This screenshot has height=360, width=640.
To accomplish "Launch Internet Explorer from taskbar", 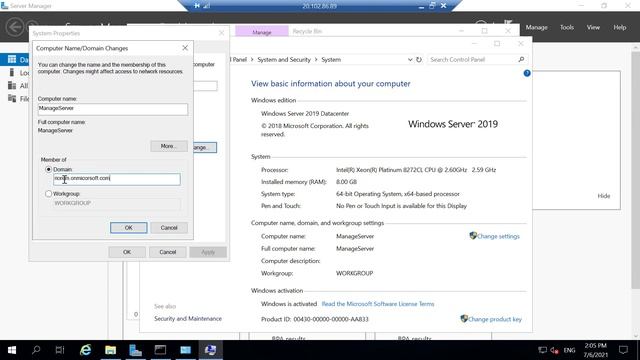I will point(85,350).
